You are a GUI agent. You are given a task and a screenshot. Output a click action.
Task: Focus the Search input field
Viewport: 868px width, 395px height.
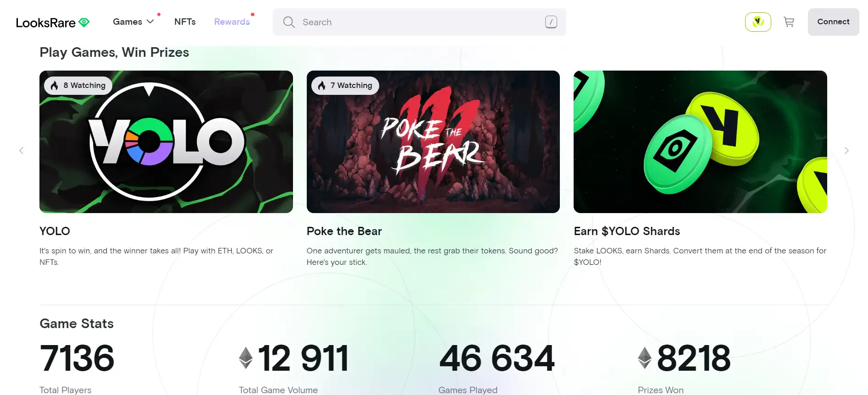point(419,22)
